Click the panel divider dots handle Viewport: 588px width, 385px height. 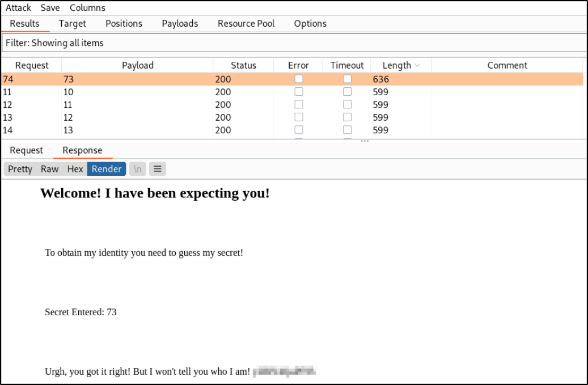tap(365, 141)
